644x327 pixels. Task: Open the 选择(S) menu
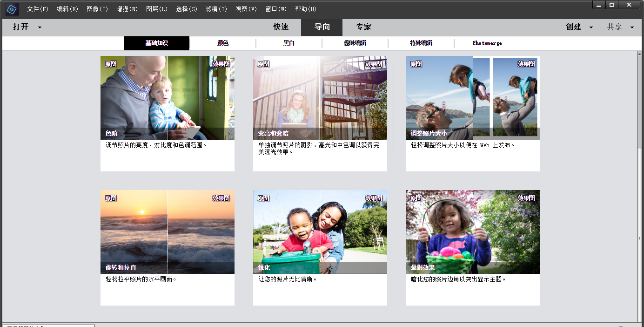[187, 9]
